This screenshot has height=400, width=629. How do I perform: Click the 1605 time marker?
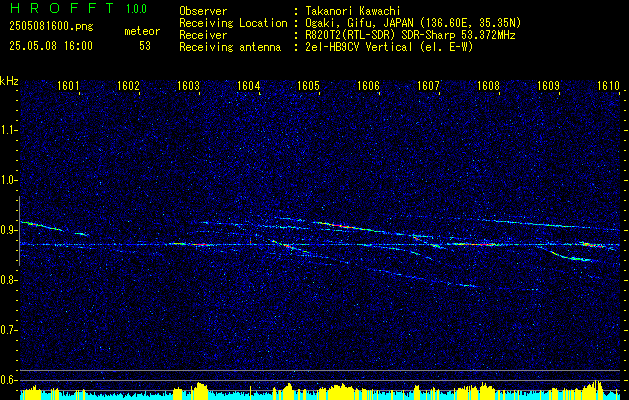point(308,85)
